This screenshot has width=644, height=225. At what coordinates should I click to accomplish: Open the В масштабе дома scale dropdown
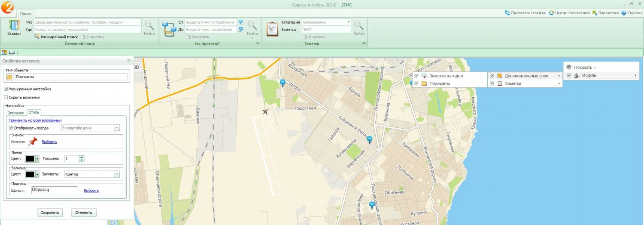tap(116, 128)
